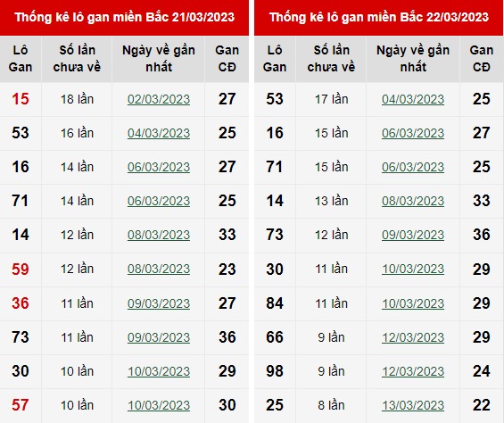Select lô number 53 in the 21/03/2023 table
This screenshot has width=504, height=423.
pyautogui.click(x=21, y=133)
